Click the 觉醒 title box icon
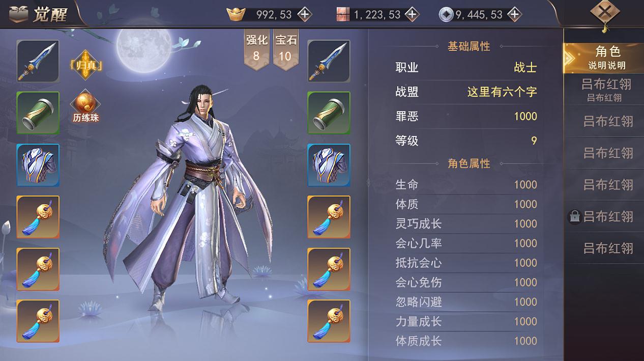The image size is (644, 361). tap(18, 14)
